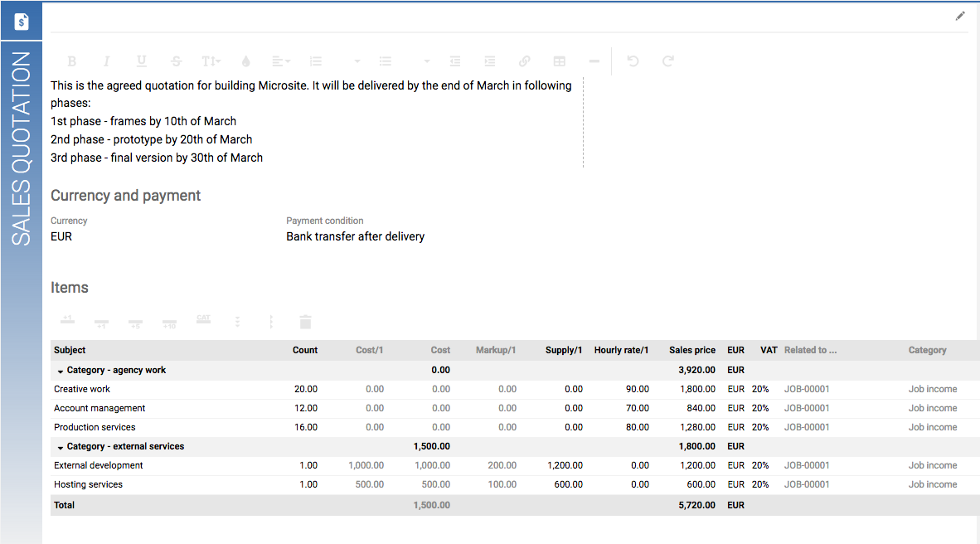Open JOB-00001 in the Hosting services row
The height and width of the screenshot is (544, 980).
[x=807, y=484]
